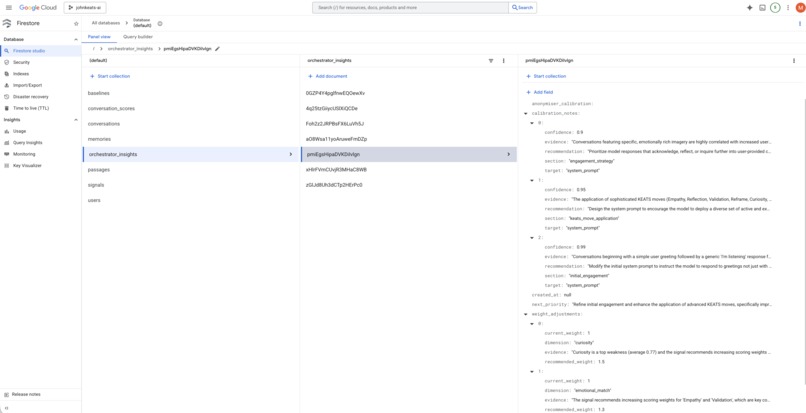Collapse calibration_notes item 1
This screenshot has height=413, width=806.
coord(532,180)
